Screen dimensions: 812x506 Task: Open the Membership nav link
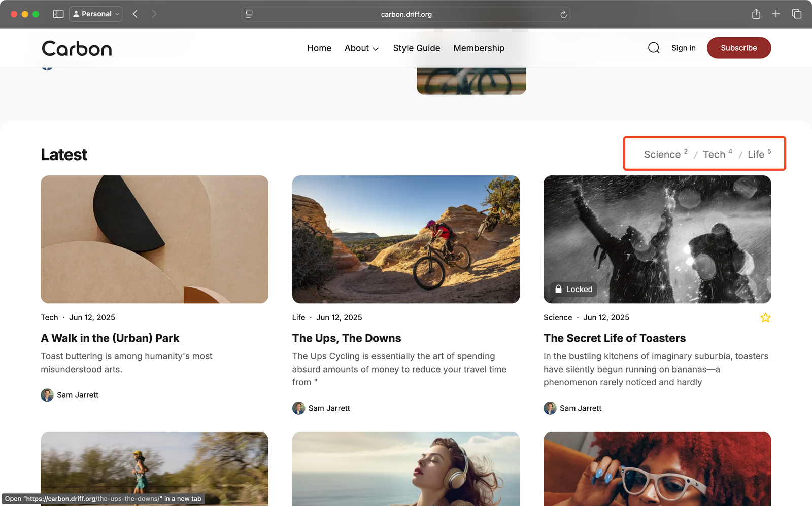point(479,48)
